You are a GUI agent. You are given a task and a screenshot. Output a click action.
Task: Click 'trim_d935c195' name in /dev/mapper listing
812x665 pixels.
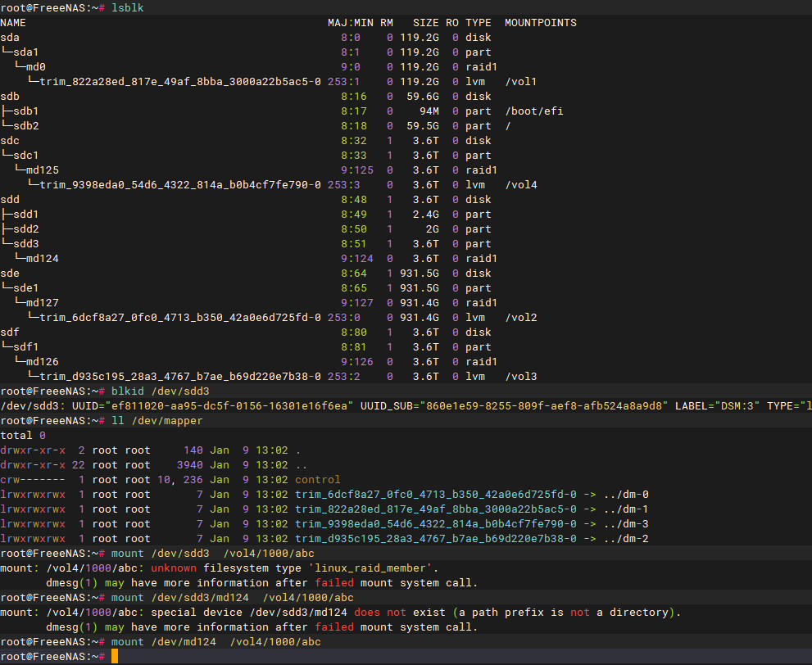436,539
